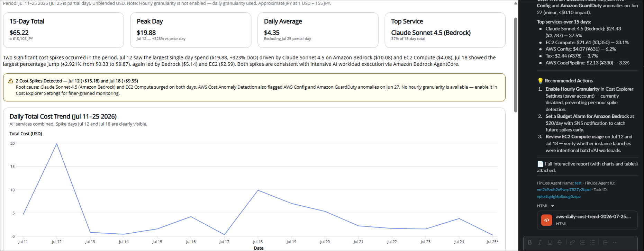Viewport: 644px width, 251px height.
Task: Click '37% of 15-day total' subtext
Action: click(408, 39)
